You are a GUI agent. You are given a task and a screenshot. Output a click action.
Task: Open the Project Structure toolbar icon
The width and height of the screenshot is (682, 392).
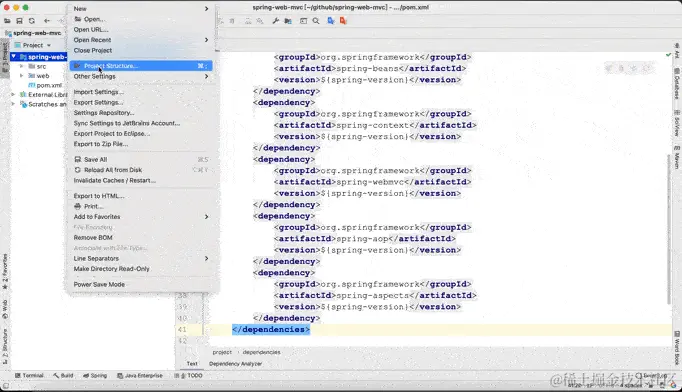pyautogui.click(x=288, y=21)
